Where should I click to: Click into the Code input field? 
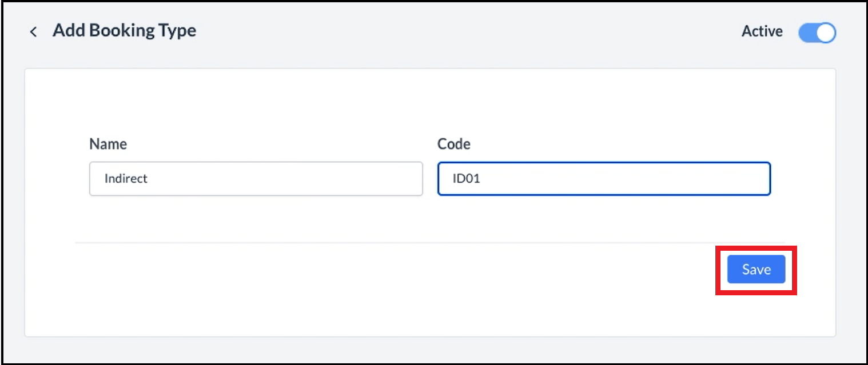tap(604, 179)
